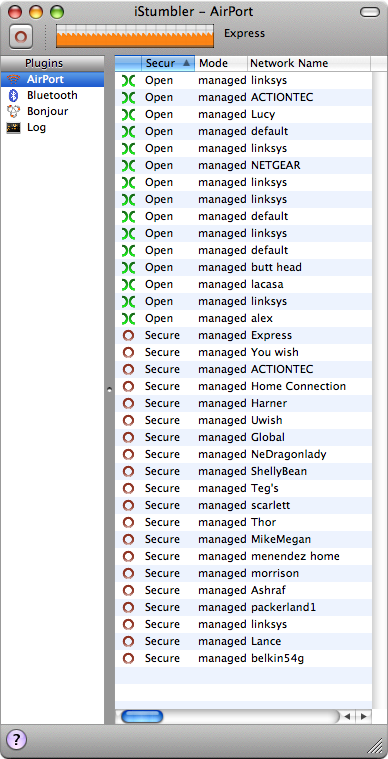Select the Express network name
The image size is (388, 759).
click(x=271, y=335)
